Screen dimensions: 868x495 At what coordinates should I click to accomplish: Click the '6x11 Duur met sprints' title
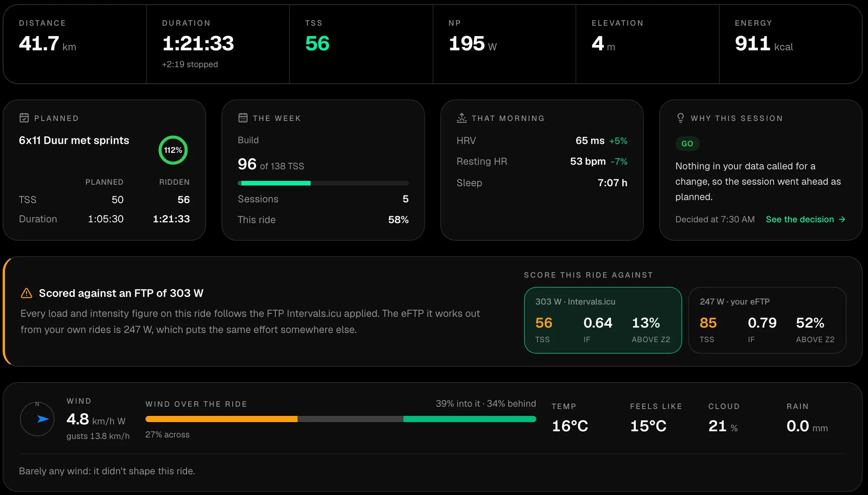point(74,140)
